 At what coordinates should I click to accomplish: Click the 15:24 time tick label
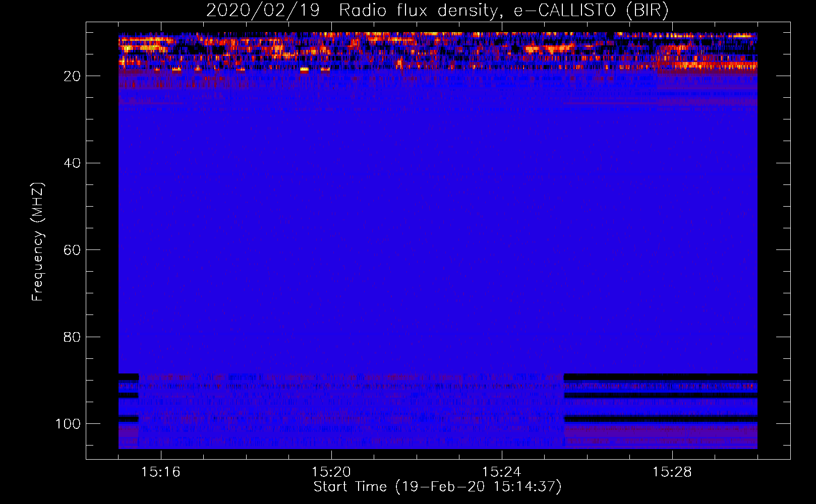click(502, 472)
